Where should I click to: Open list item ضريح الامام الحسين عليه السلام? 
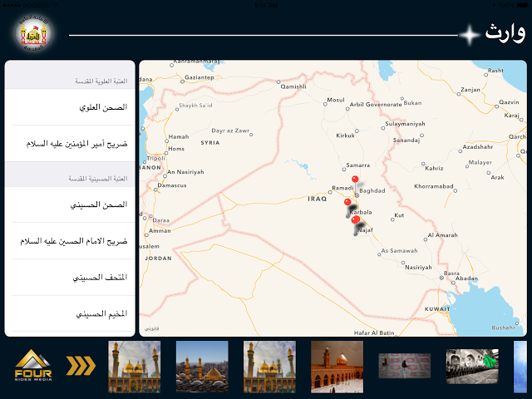(70, 241)
